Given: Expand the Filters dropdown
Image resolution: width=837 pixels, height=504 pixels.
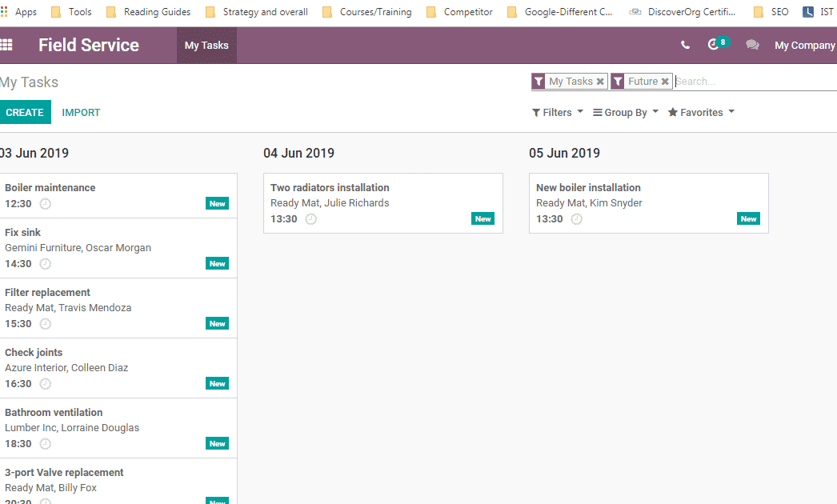Looking at the screenshot, I should (x=557, y=112).
